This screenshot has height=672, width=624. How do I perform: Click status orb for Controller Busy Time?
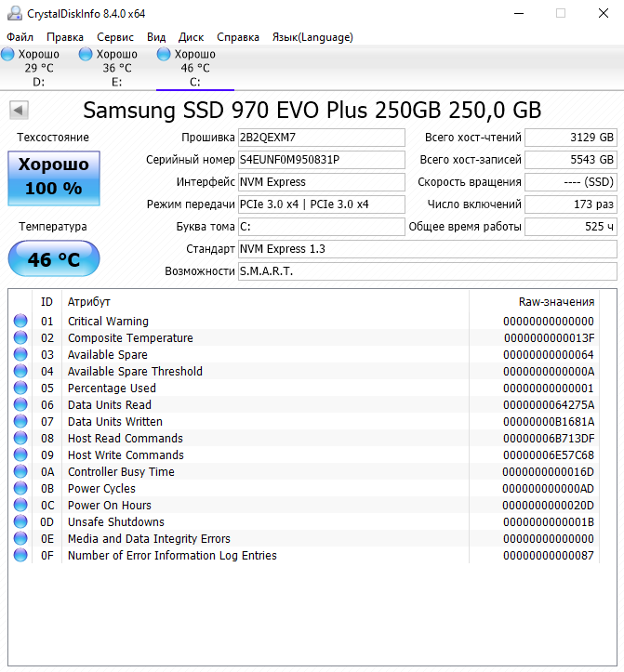[20, 471]
